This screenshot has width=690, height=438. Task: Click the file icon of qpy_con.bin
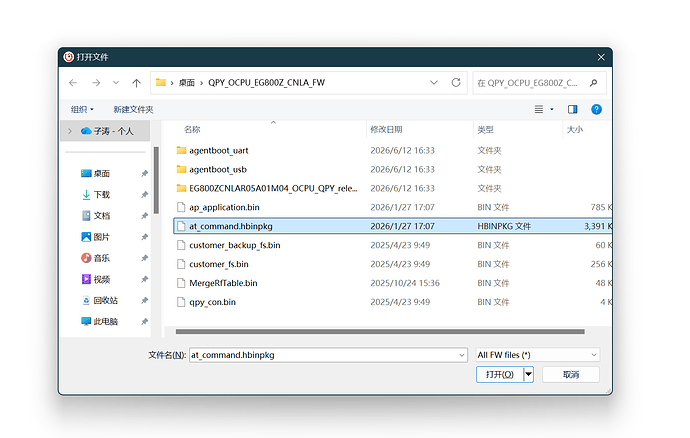(181, 302)
